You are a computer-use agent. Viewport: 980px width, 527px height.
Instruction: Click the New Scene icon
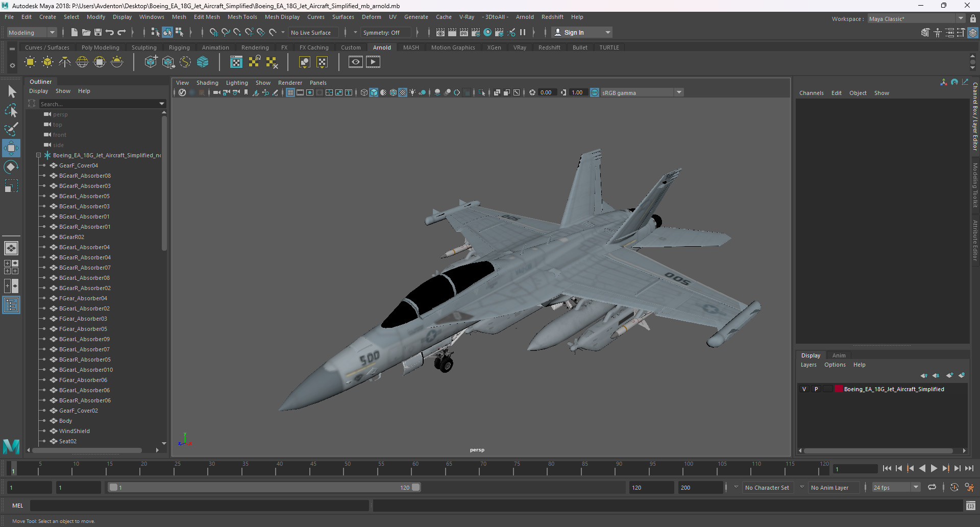(75, 32)
